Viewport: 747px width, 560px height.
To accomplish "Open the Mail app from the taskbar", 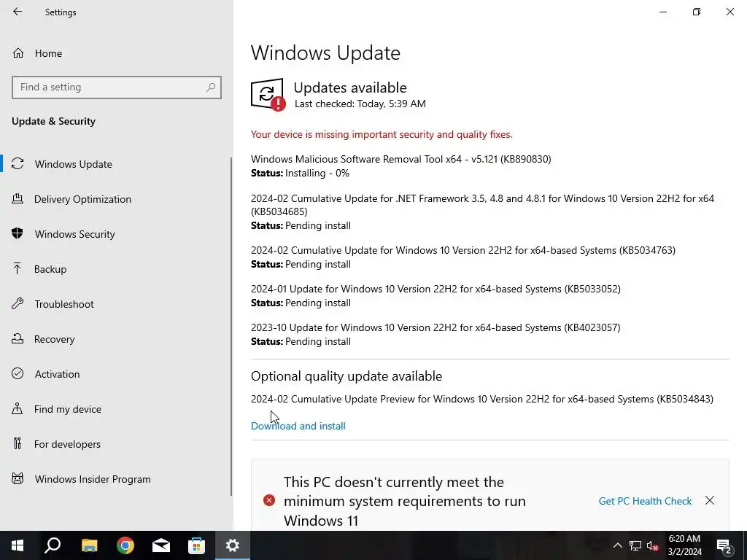I will 161,545.
